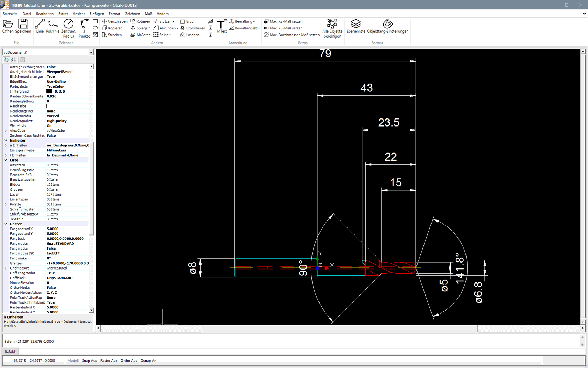This screenshot has height=368, width=588.
Task: Click the Randfarbe white color swatch
Action: [x=49, y=106]
